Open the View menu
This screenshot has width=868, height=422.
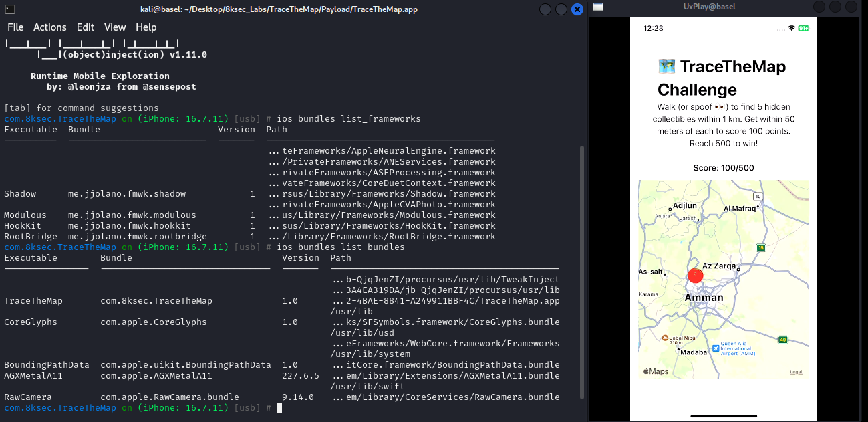[115, 27]
